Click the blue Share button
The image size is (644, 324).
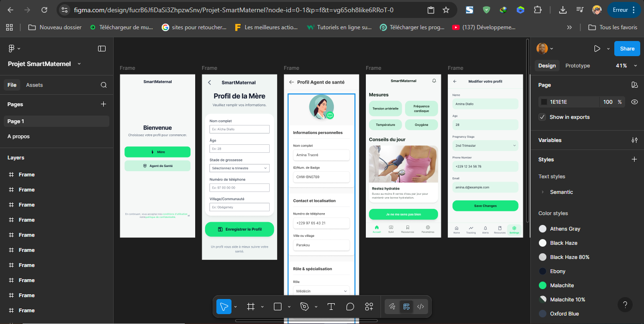click(627, 49)
